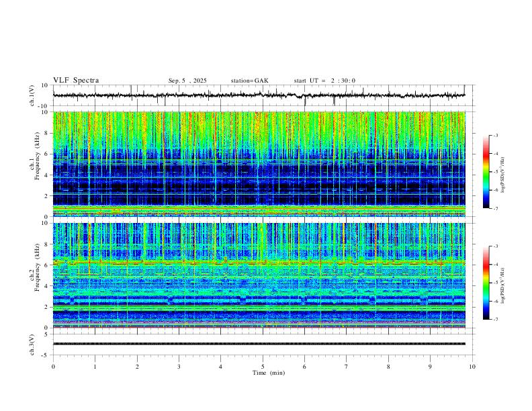532x411 pixels.
Task: Click the "Time (min)" axis title
Action: pyautogui.click(x=269, y=373)
